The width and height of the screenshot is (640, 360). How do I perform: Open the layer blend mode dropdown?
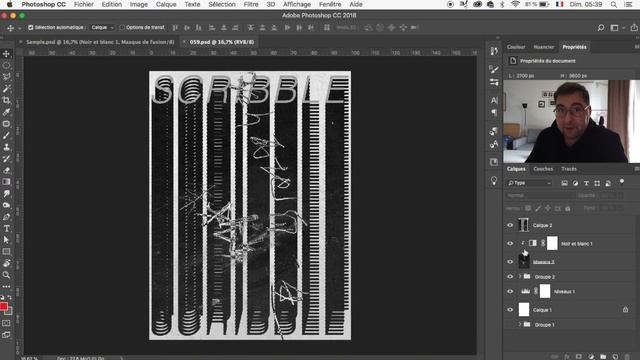[539, 196]
